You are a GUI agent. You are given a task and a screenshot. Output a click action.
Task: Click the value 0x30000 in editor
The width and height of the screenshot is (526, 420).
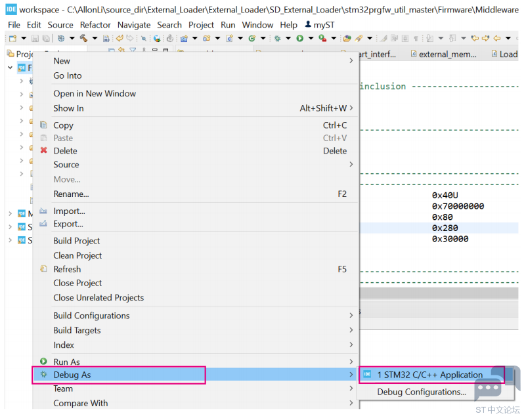[x=450, y=239]
